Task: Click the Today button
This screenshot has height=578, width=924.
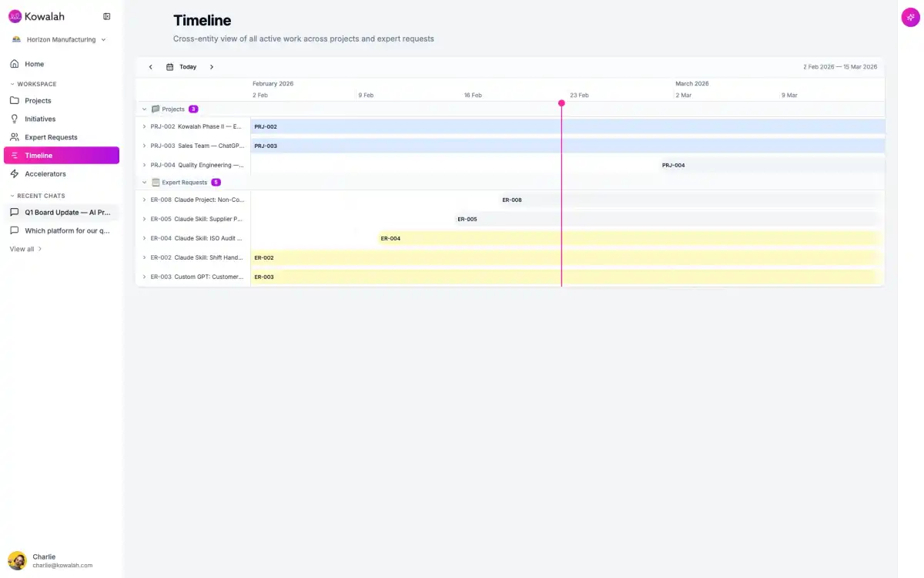Action: point(188,67)
